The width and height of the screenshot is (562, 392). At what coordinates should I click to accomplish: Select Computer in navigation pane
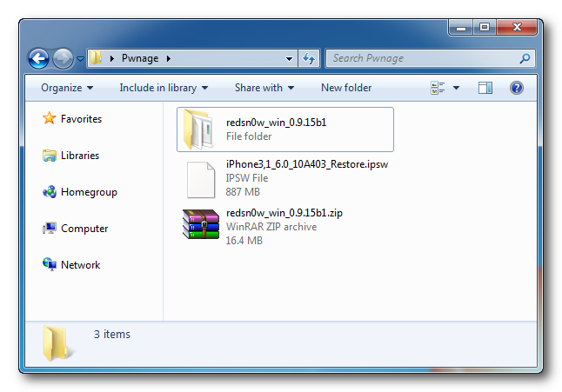(x=84, y=229)
